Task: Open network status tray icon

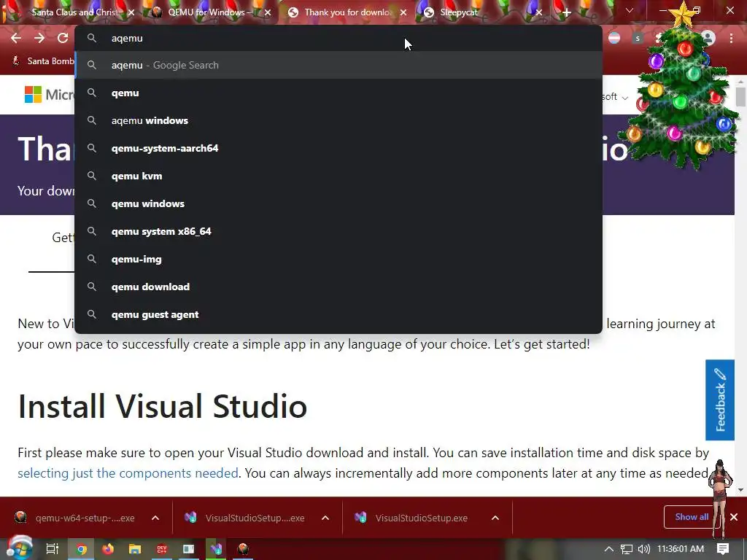Action: tap(627, 549)
